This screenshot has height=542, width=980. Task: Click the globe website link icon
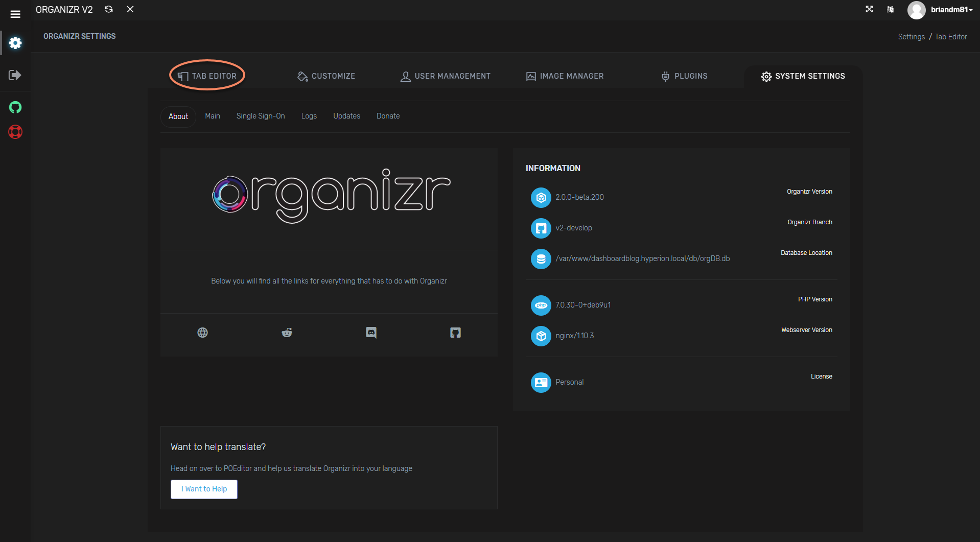pos(202,333)
